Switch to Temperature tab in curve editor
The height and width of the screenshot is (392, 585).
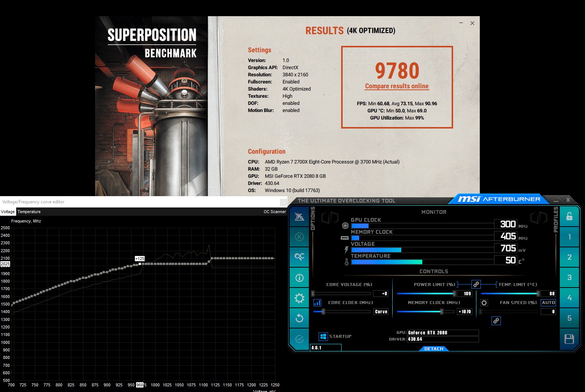point(29,212)
